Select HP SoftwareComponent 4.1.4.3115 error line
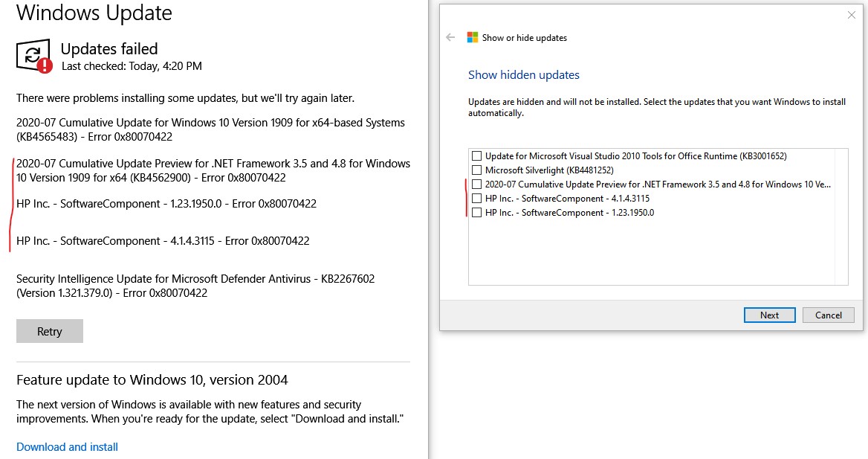868x459 pixels. (x=163, y=240)
